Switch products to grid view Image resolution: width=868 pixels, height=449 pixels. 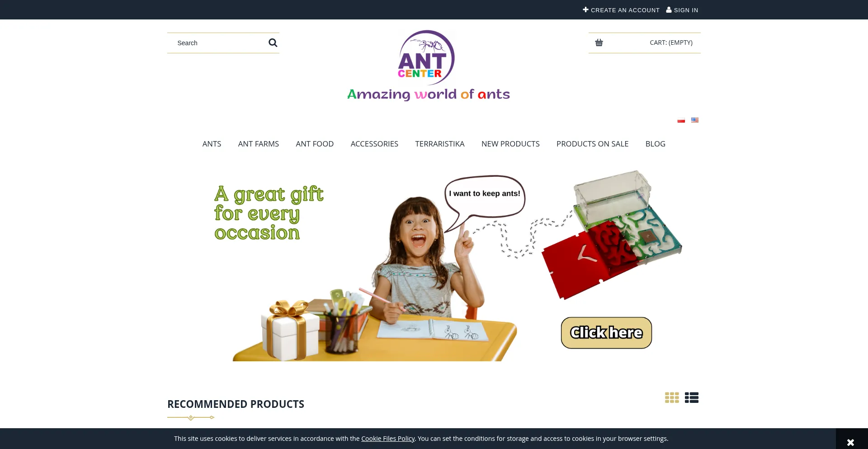coord(672,397)
